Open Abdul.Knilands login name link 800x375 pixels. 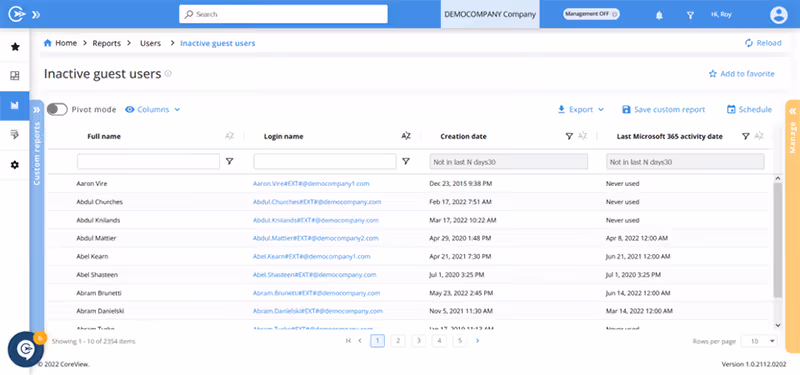(x=315, y=220)
